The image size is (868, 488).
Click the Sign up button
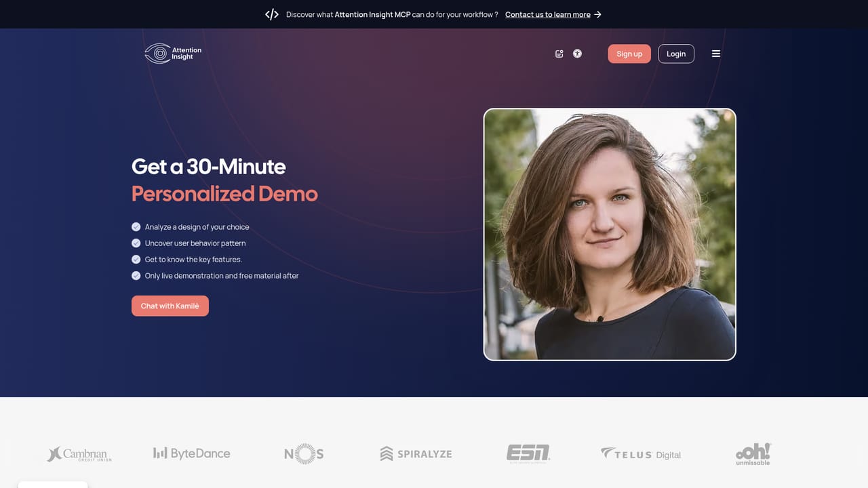pyautogui.click(x=629, y=54)
